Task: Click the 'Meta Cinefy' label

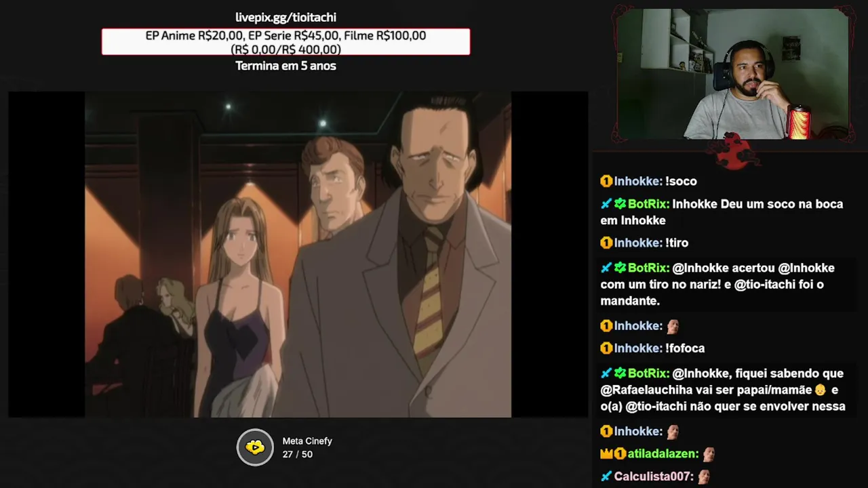Action: 307,441
